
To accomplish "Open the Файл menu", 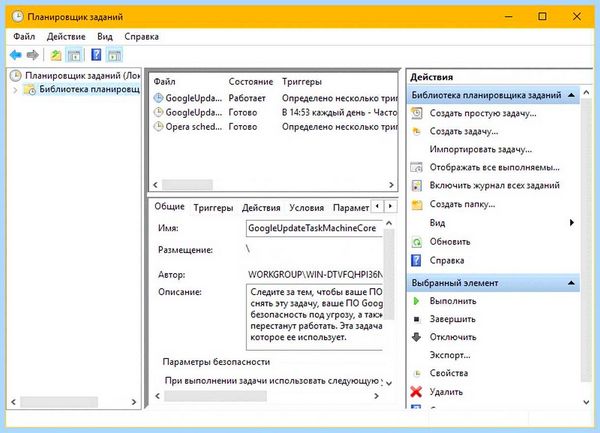I will coord(24,37).
